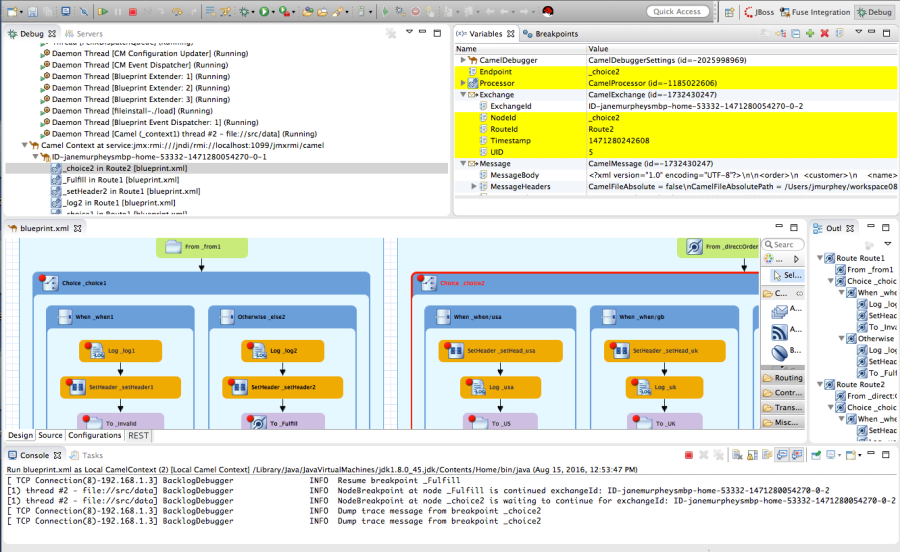
Task: Click the From _from1 node
Action: coord(202,247)
